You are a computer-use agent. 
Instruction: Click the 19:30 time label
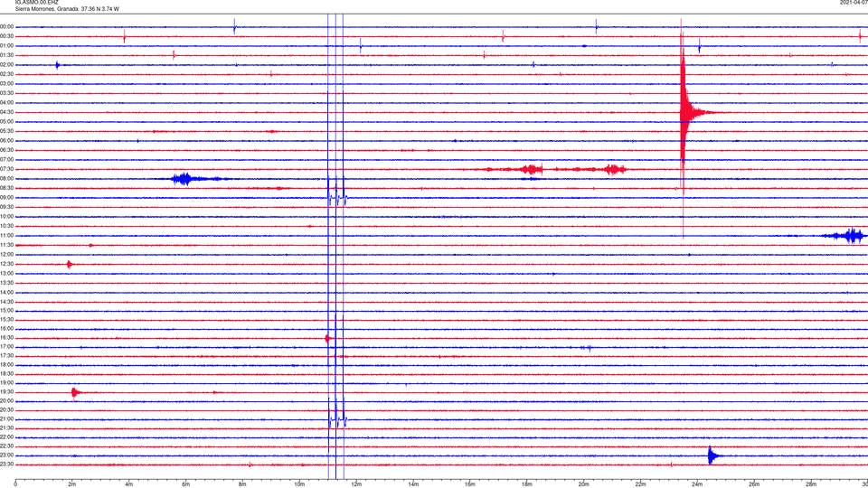tap(7, 392)
